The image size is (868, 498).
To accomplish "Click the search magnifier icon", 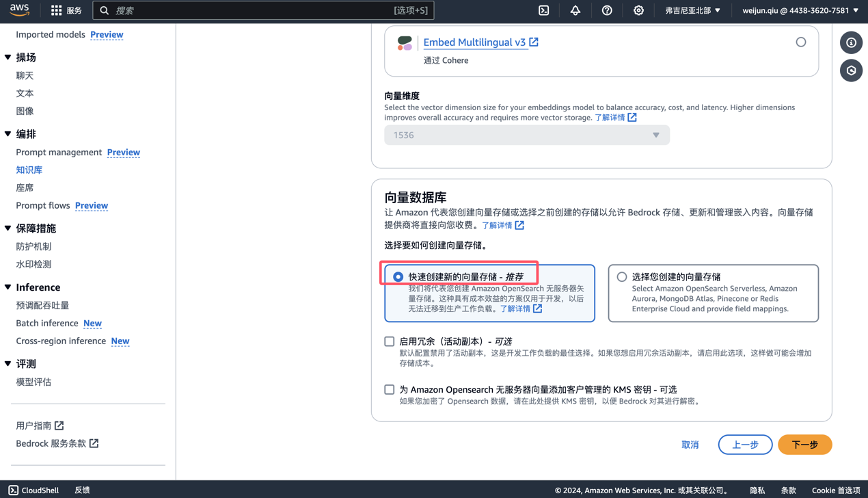I will tap(105, 10).
